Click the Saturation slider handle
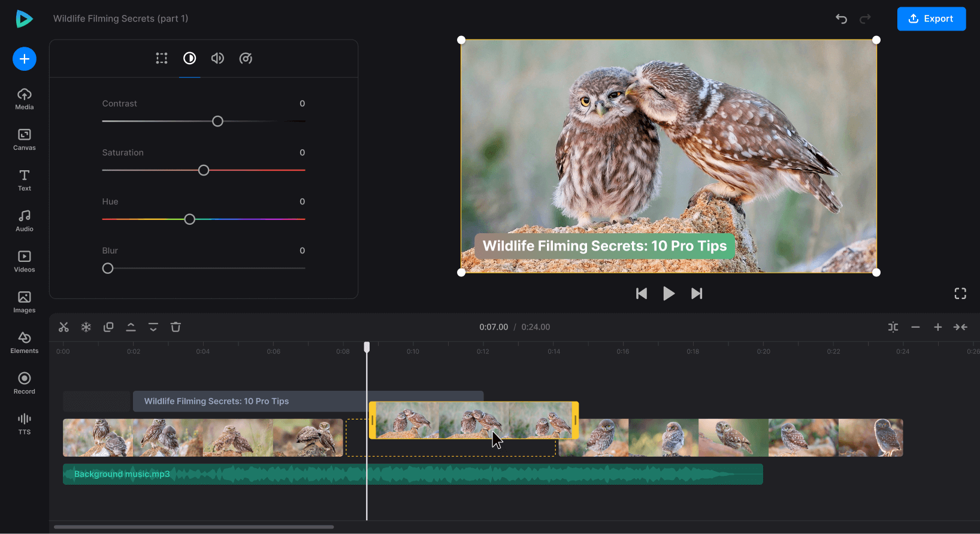Image resolution: width=980 pixels, height=534 pixels. coord(204,170)
